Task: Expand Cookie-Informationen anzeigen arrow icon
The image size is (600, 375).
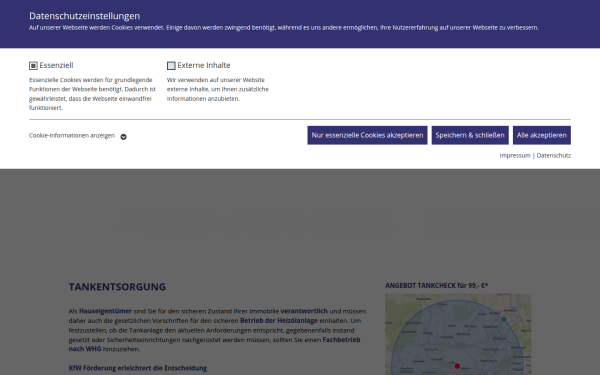Action: [123, 137]
